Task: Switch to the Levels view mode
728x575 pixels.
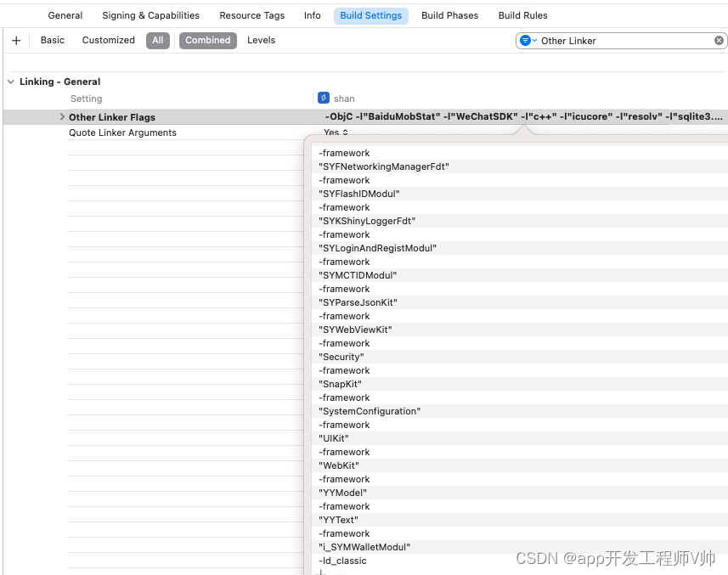Action: [262, 40]
